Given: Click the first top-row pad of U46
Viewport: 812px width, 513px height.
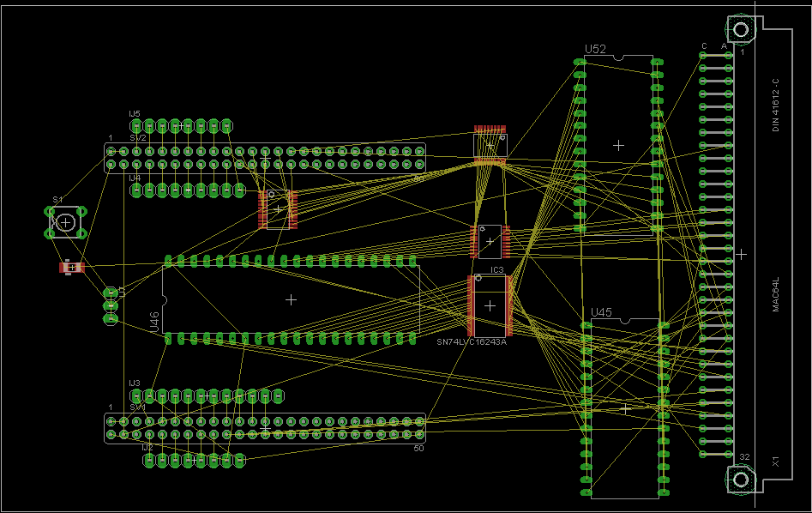Looking at the screenshot, I should (x=168, y=260).
